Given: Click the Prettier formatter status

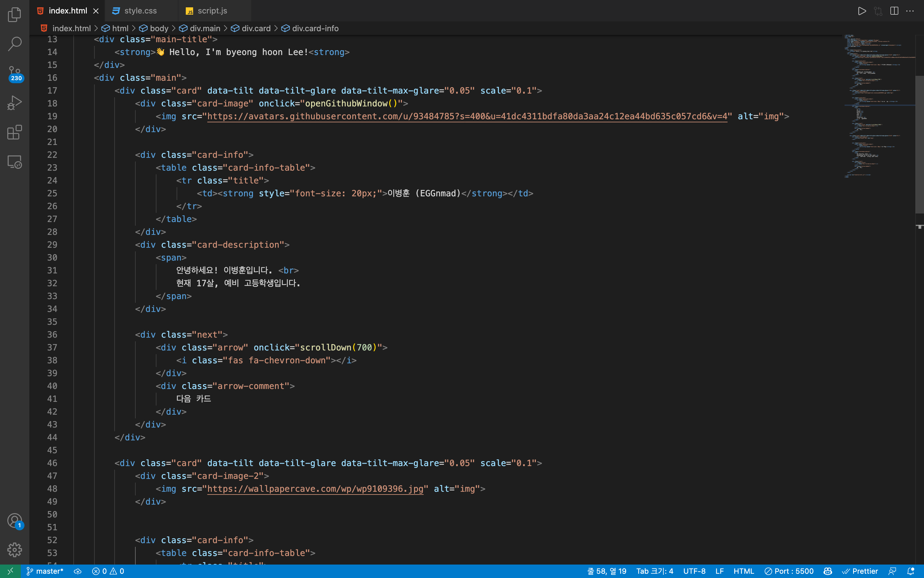Looking at the screenshot, I should (860, 571).
